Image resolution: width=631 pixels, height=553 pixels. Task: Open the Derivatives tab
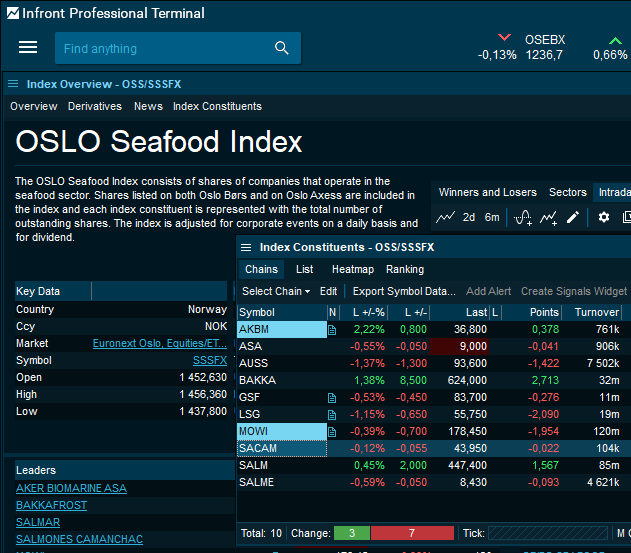point(95,106)
